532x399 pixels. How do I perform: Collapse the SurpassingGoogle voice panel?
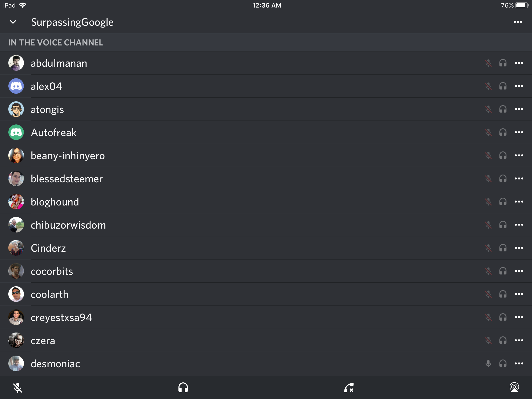pyautogui.click(x=13, y=22)
